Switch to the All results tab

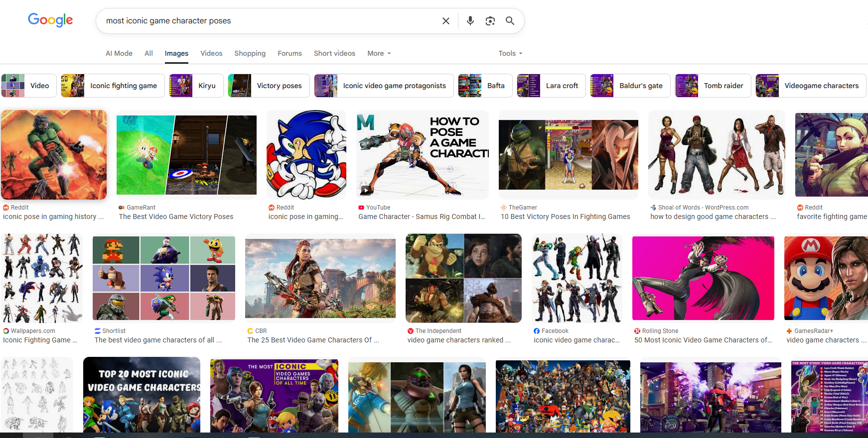pyautogui.click(x=148, y=53)
